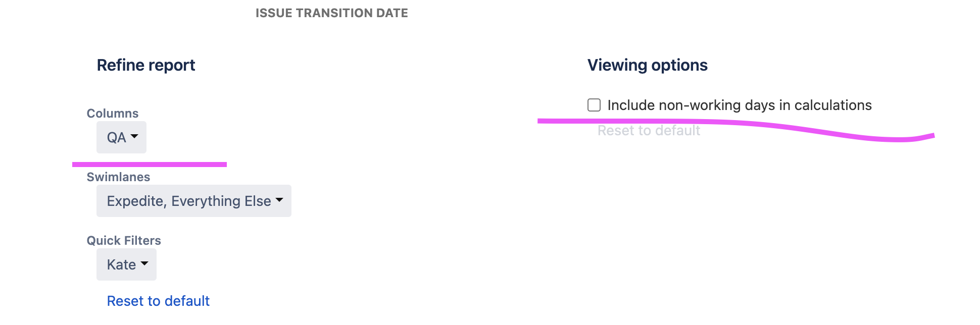Open the QA columns dropdown
The image size is (980, 325).
point(121,137)
